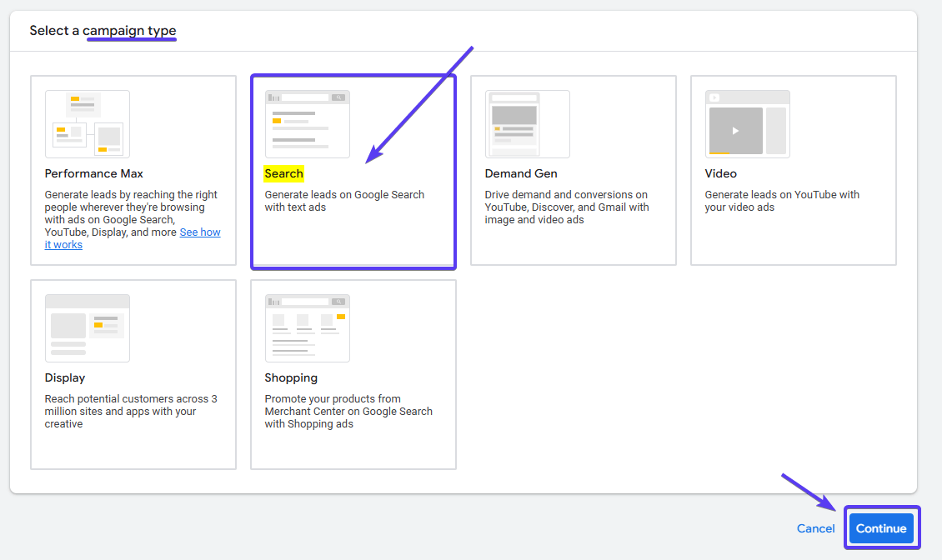Click the Display campaign illustration icon

88,327
